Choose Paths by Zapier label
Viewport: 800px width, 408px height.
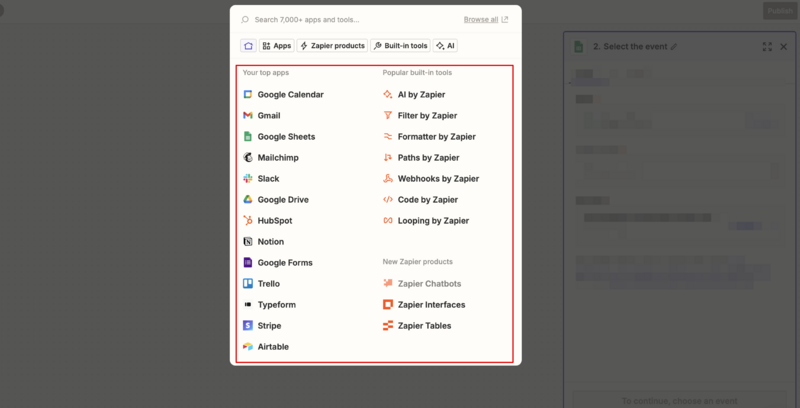tap(429, 158)
